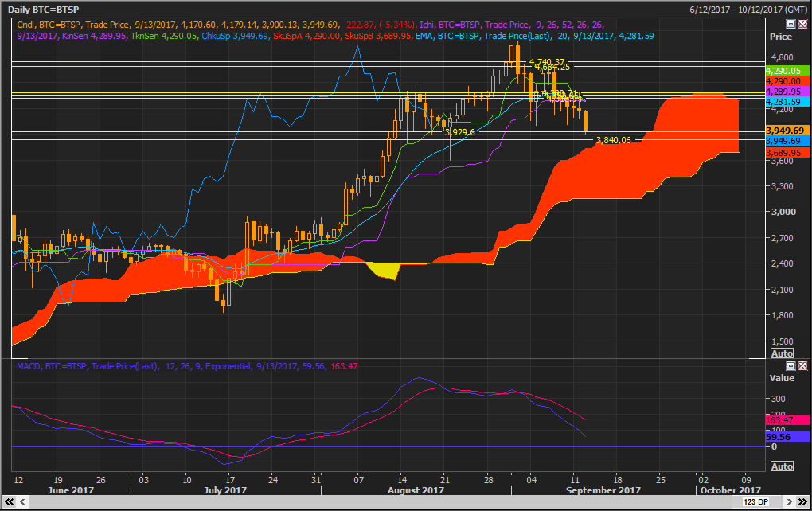The height and width of the screenshot is (511, 812).
Task: Click the blue 3,949.69 axis tag
Action: [787, 141]
